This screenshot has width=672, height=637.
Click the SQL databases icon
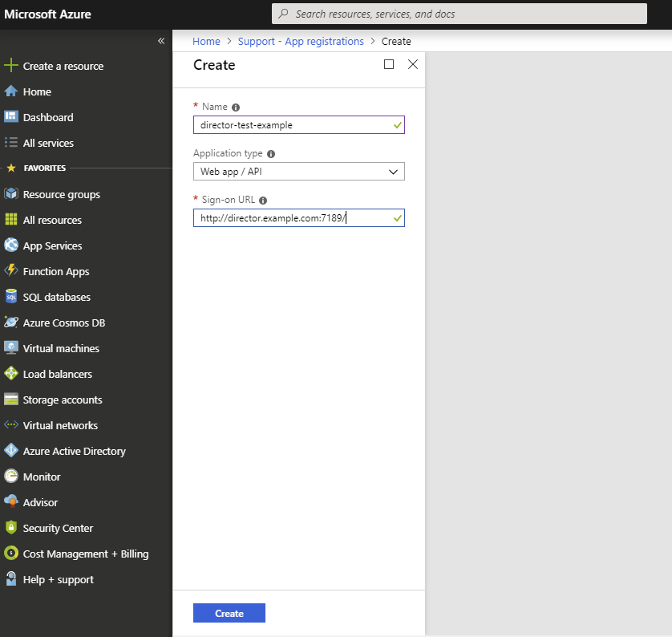pos(11,297)
